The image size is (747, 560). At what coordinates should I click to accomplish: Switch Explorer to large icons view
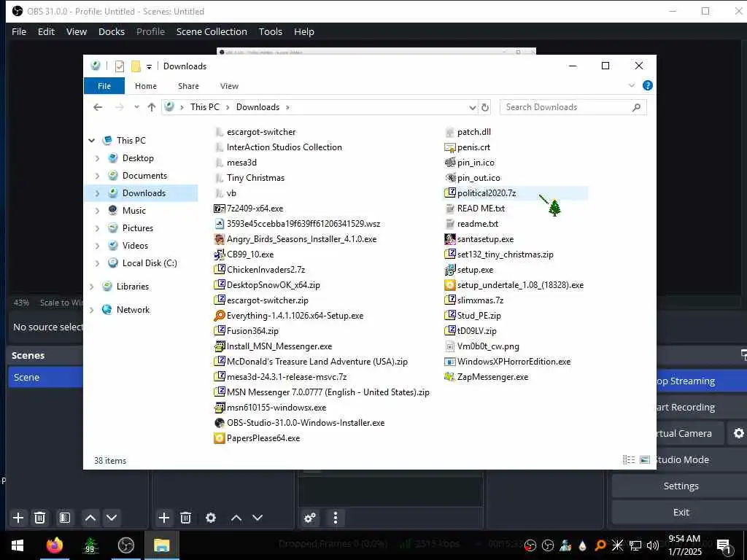coord(645,459)
